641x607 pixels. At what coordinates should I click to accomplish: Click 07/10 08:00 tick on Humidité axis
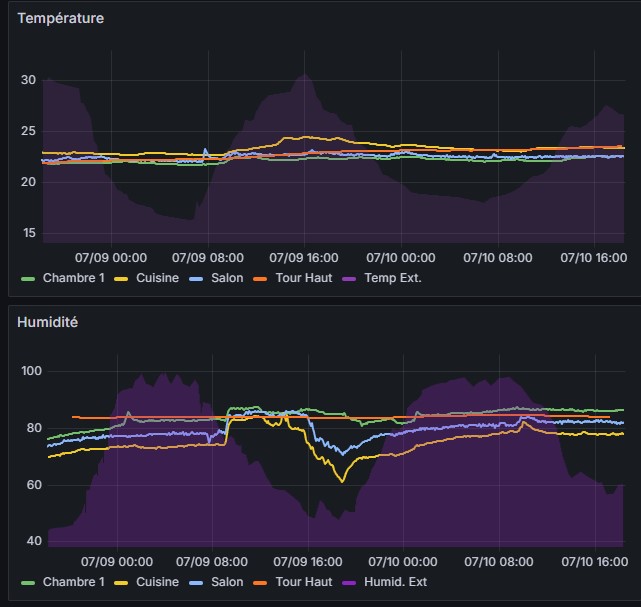pos(498,562)
